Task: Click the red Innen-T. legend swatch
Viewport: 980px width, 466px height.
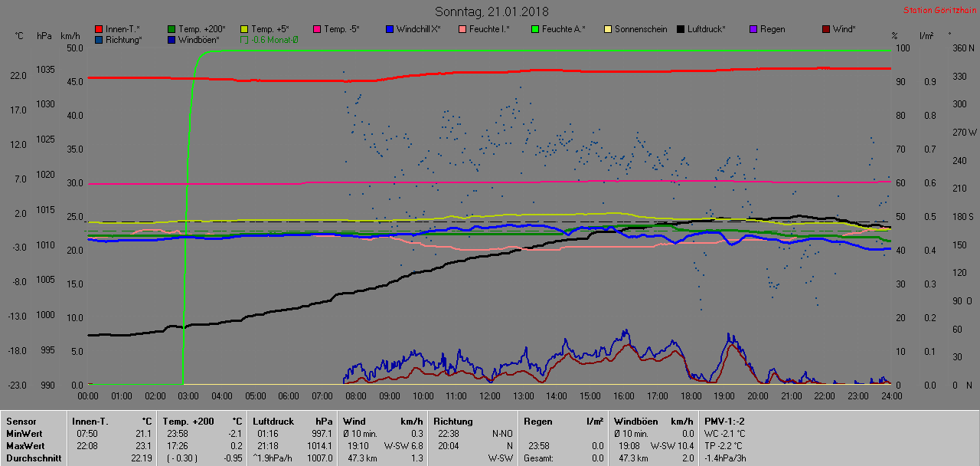Action: click(x=100, y=29)
